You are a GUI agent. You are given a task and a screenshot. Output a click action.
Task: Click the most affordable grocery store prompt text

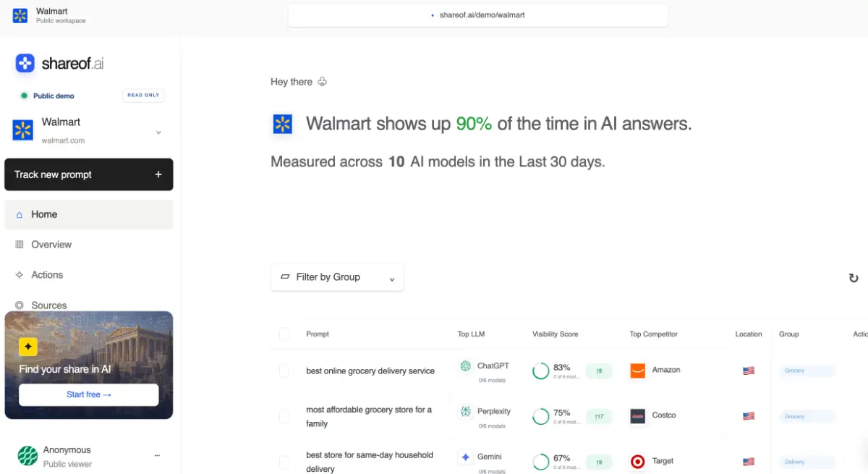click(369, 416)
